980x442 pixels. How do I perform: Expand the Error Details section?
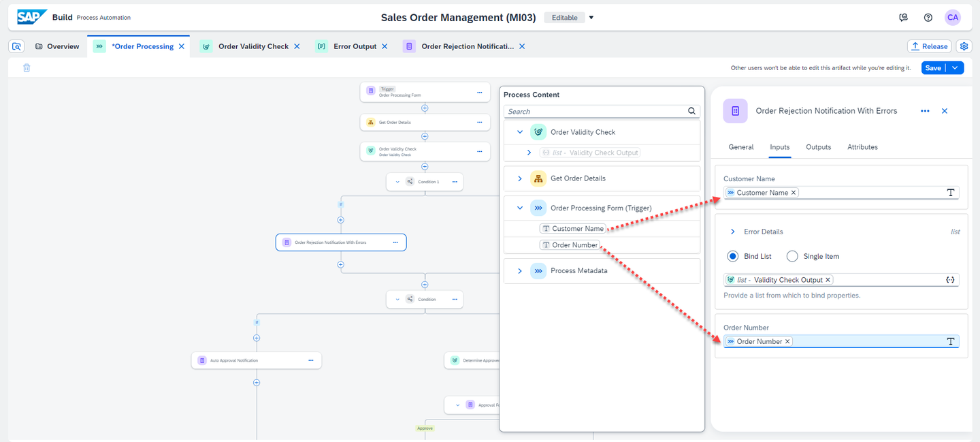(x=732, y=232)
